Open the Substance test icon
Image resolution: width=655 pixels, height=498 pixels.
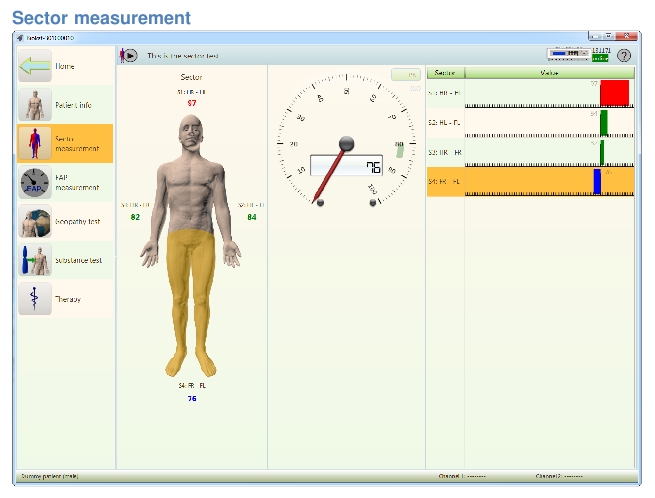[x=35, y=260]
